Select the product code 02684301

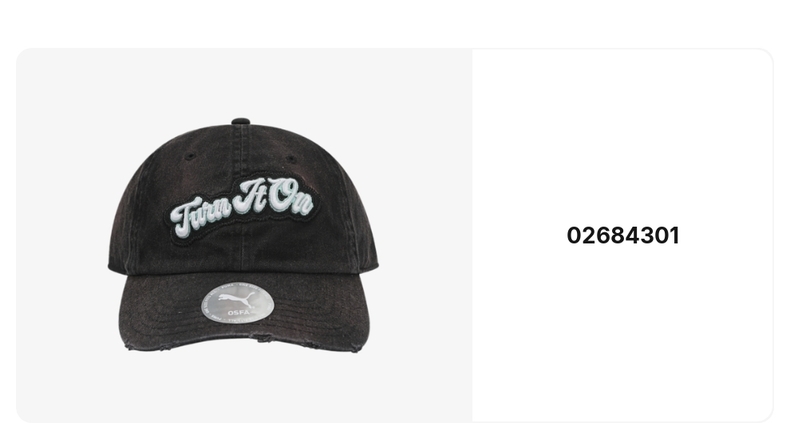point(623,236)
